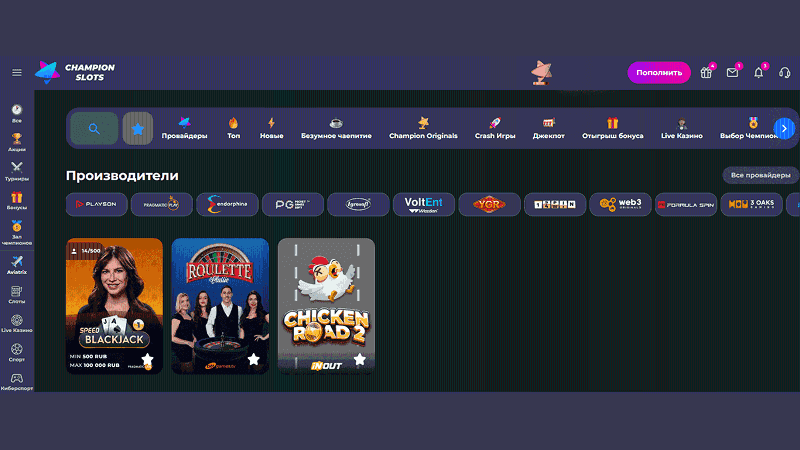
Task: Open Турниры in the sidebar
Action: tap(17, 171)
